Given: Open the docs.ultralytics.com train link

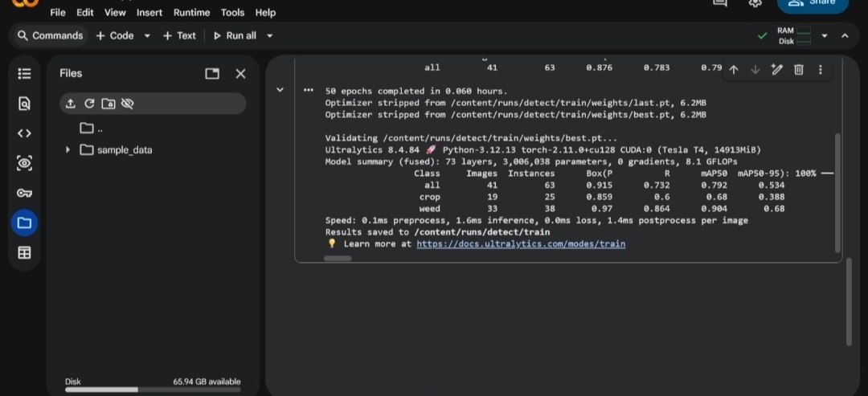Looking at the screenshot, I should coord(521,244).
